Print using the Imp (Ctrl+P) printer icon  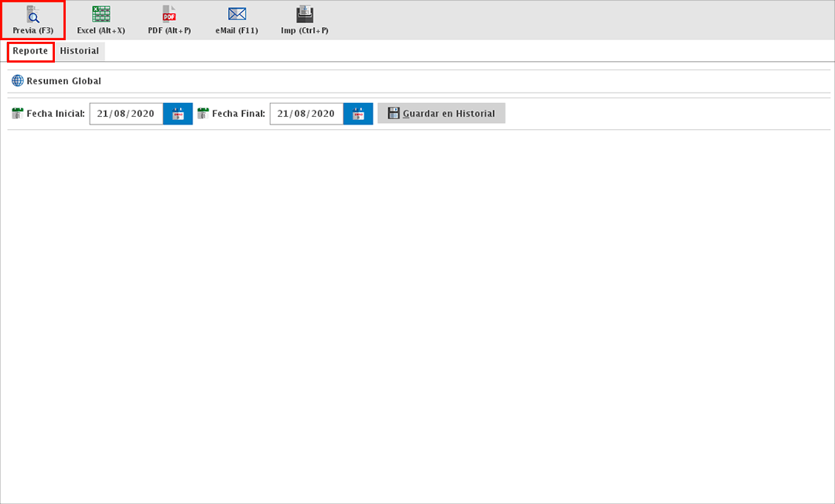tap(305, 14)
